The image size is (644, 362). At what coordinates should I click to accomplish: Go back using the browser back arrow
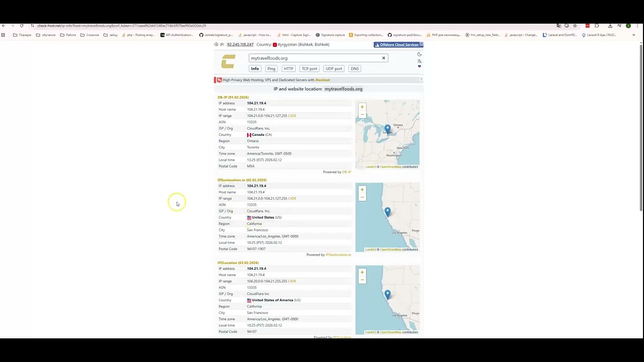point(4,26)
